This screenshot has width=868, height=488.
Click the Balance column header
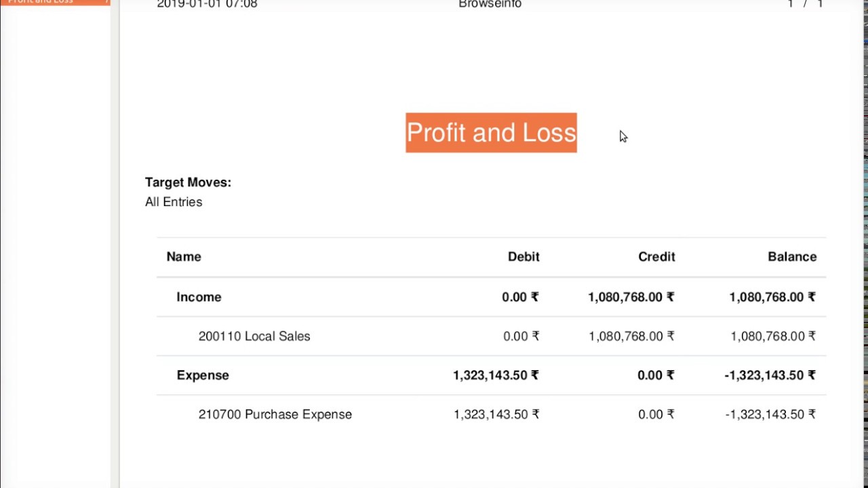coord(792,257)
